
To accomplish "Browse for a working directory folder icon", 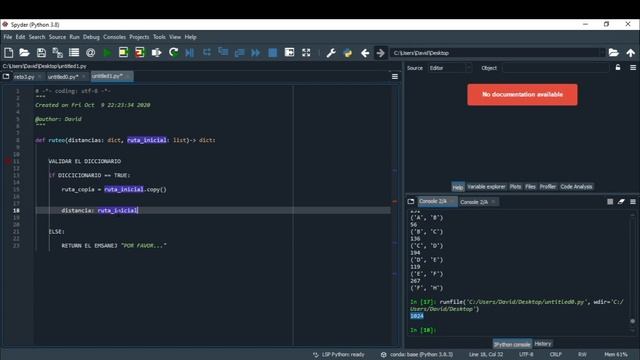I will [613, 53].
